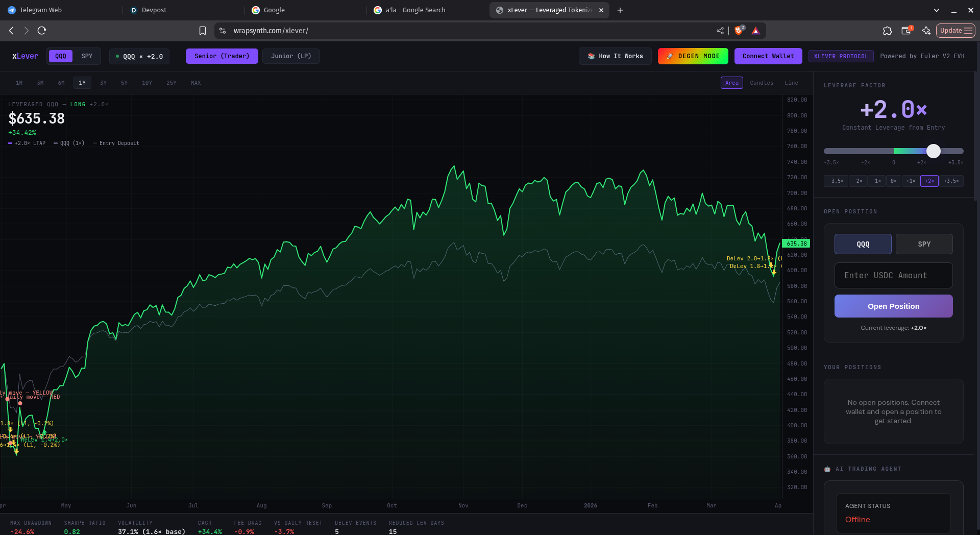Screen dimensions: 980x535
Task: Set chart range to 10Y
Action: point(147,83)
